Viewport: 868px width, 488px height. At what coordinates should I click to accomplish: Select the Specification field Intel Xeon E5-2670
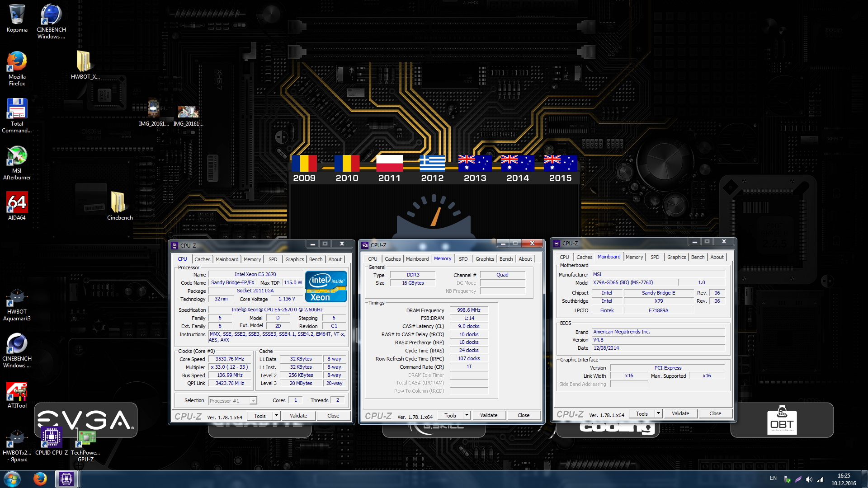click(x=277, y=310)
